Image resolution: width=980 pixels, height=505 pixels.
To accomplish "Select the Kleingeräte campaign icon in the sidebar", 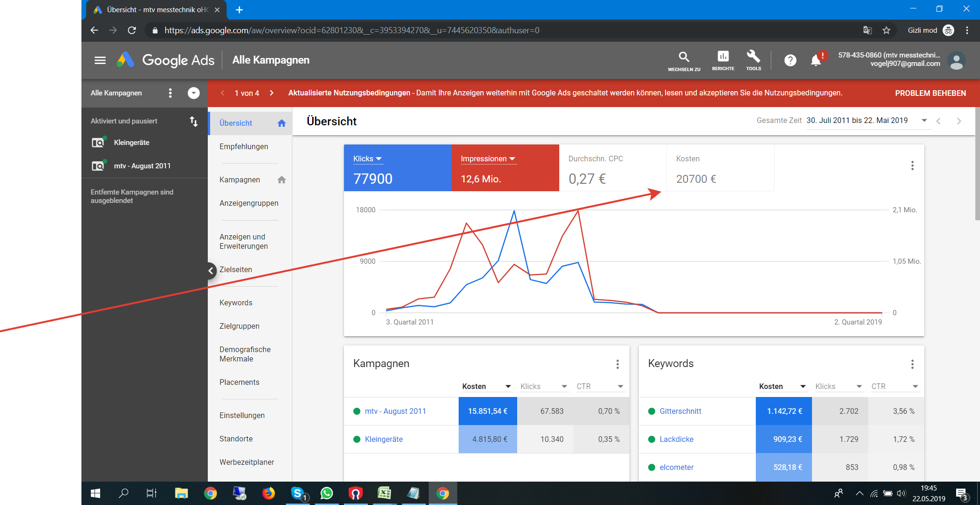I will [99, 142].
